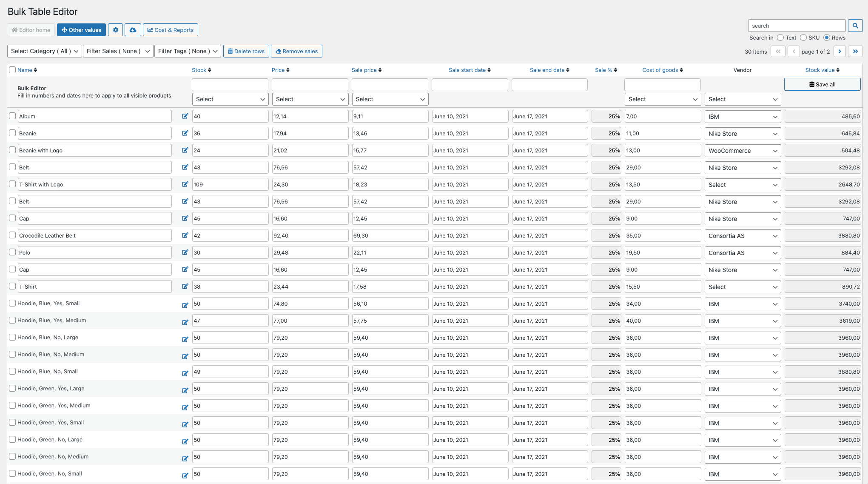Click the search magnifier icon
Viewport: 868px width, 484px height.
coord(855,26)
